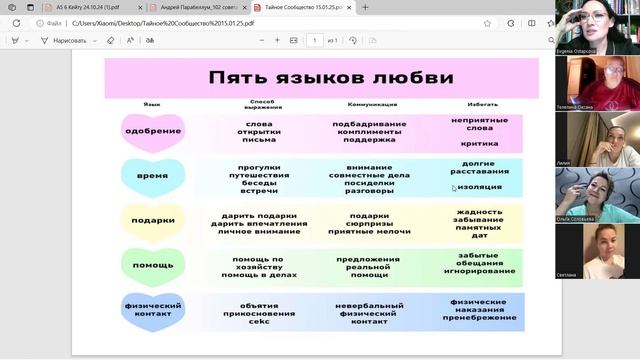Close the Андрей Парабеллум tab
Image resolution: width=640 pixels, height=360 pixels.
tap(245, 7)
